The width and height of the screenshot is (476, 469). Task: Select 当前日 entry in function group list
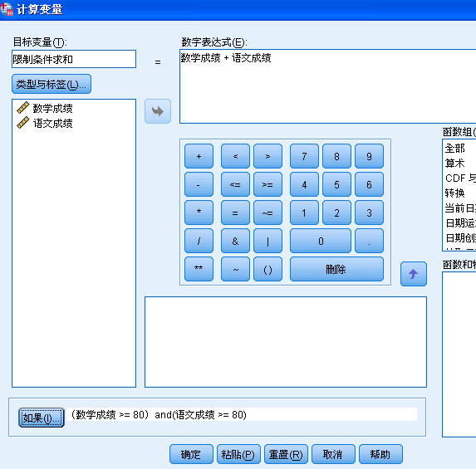[x=460, y=208]
